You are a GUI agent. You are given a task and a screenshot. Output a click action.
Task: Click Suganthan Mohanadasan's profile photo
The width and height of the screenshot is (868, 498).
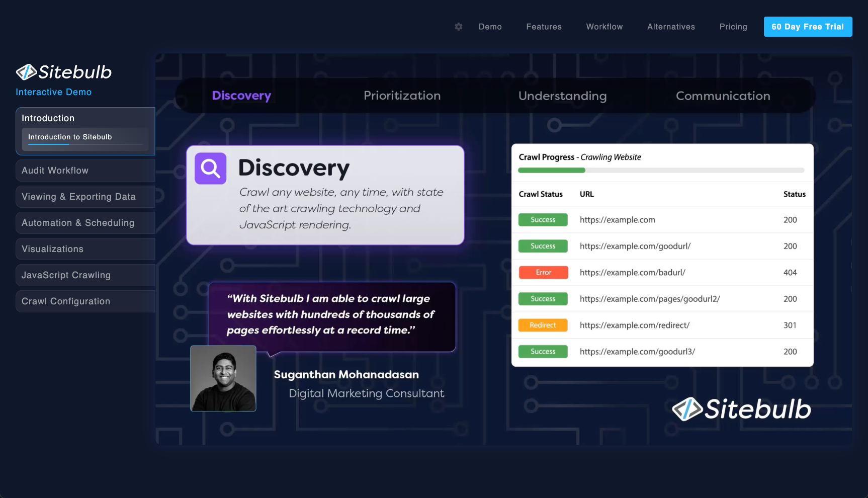coord(223,378)
